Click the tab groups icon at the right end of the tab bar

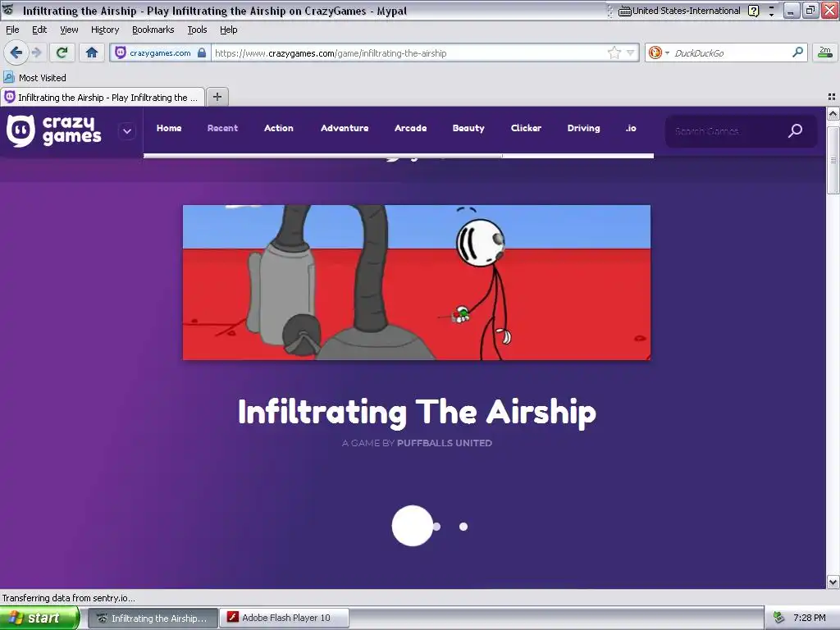(x=832, y=97)
